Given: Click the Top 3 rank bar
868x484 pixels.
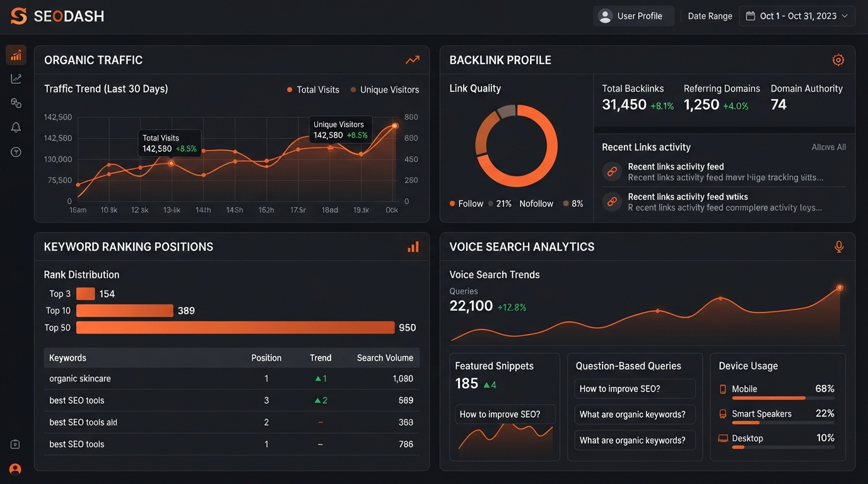Looking at the screenshot, I should point(85,294).
